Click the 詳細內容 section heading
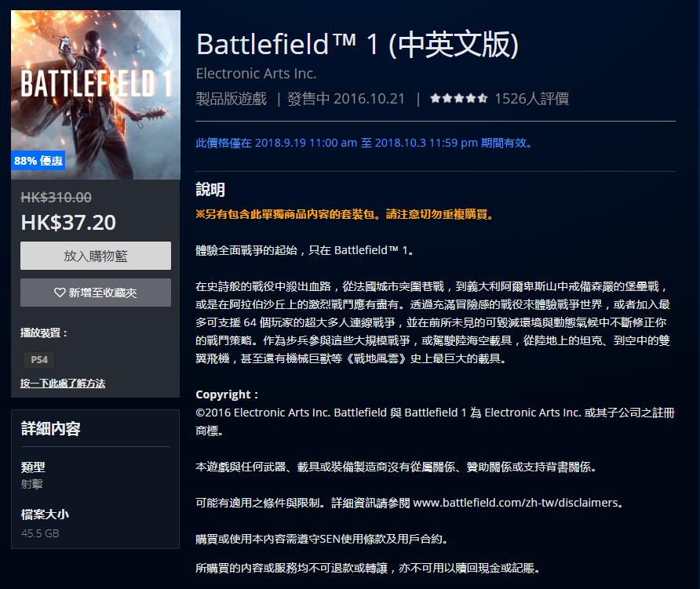Image resolution: width=700 pixels, height=589 pixels. (51, 429)
